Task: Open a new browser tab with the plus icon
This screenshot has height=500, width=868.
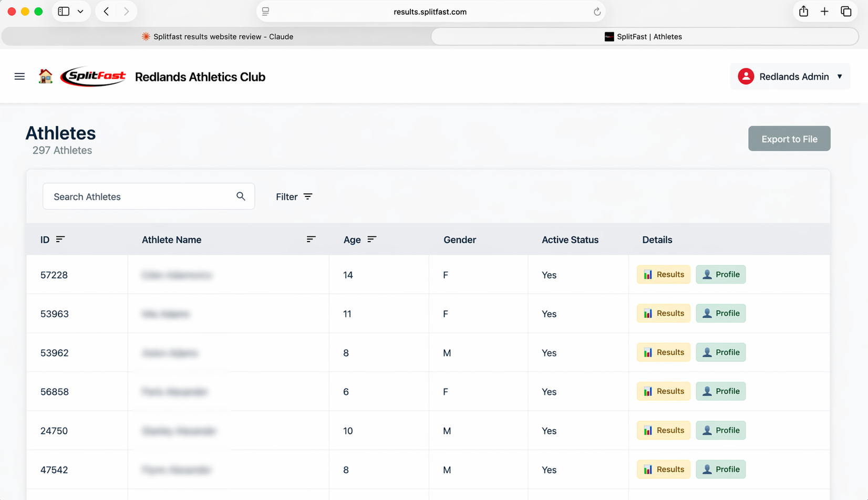Action: point(824,11)
